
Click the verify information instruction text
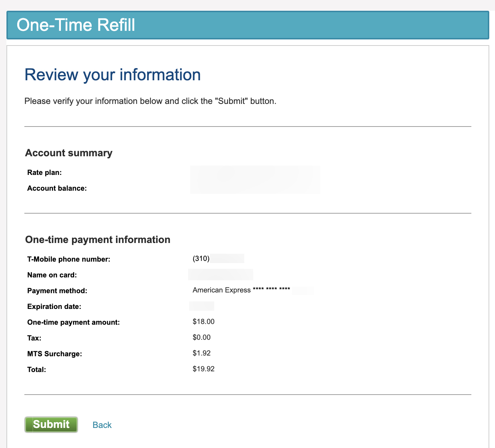(x=150, y=101)
